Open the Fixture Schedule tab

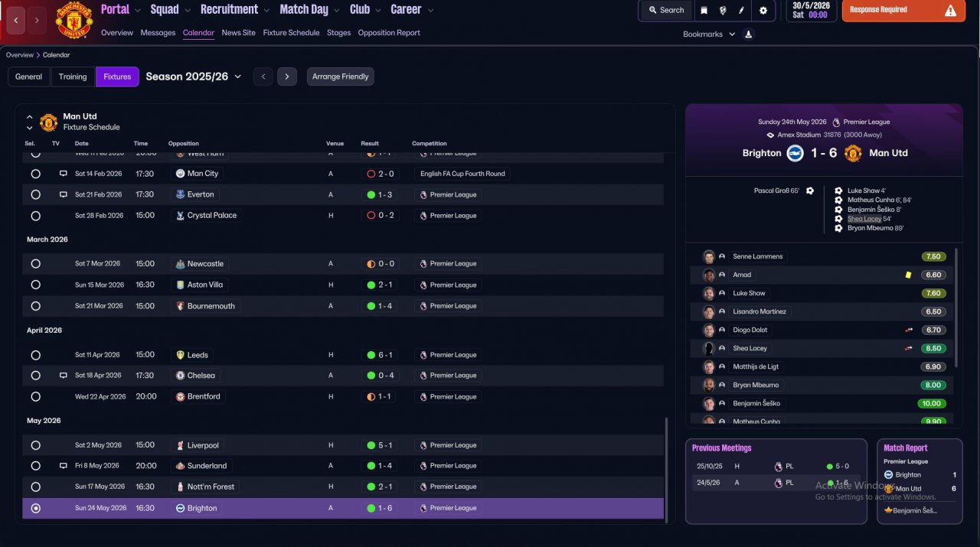pos(291,33)
